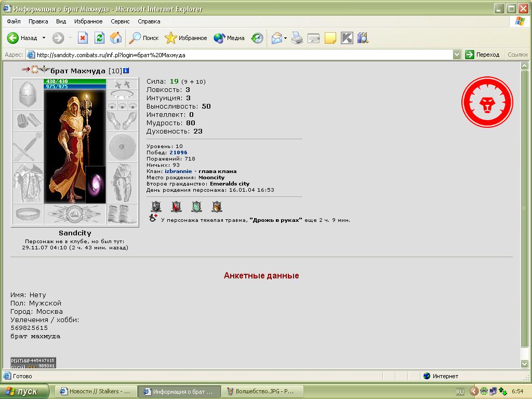Click the round shield equipment slot
Image resolution: width=532 pixels, height=399 pixels.
(122, 147)
